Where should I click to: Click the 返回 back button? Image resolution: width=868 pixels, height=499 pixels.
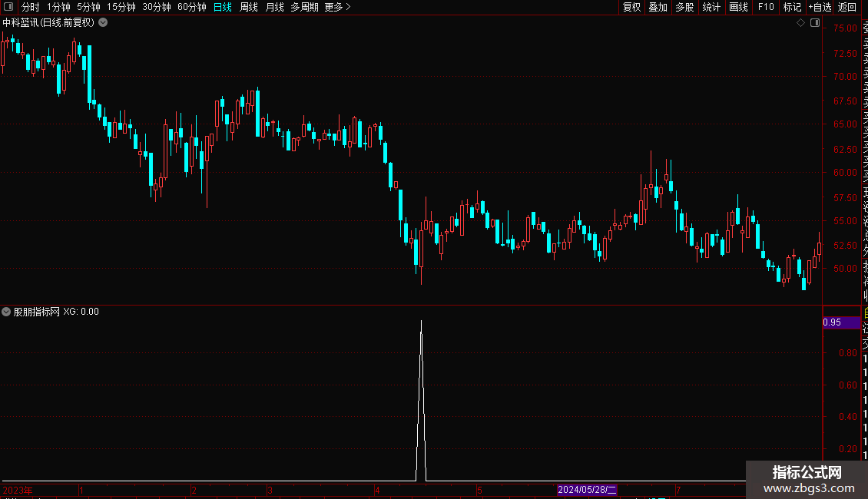pyautogui.click(x=847, y=7)
